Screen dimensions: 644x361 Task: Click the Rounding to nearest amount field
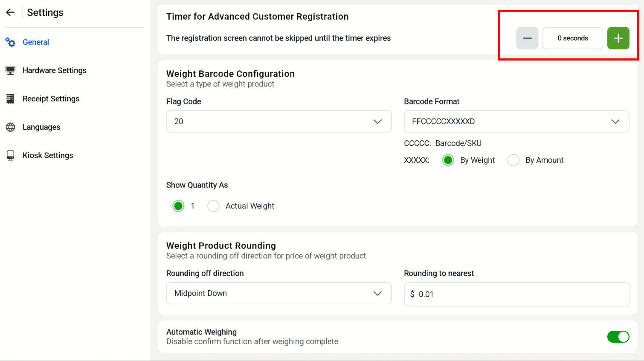tap(516, 294)
